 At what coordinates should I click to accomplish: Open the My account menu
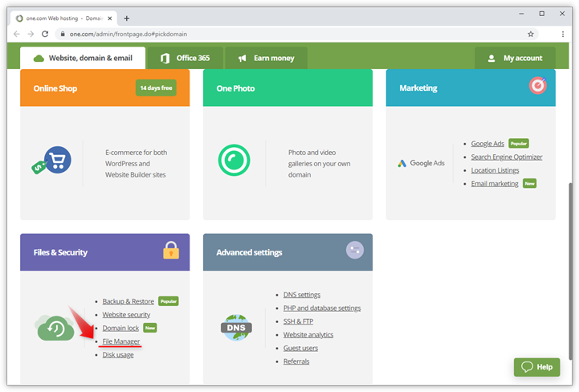515,58
